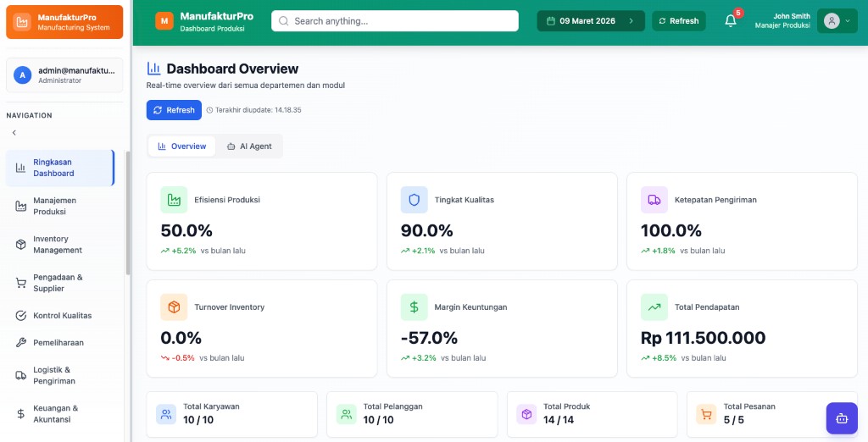The width and height of the screenshot is (868, 442).
Task: Click the Terakhir diupdate timestamp
Action: tap(258, 110)
